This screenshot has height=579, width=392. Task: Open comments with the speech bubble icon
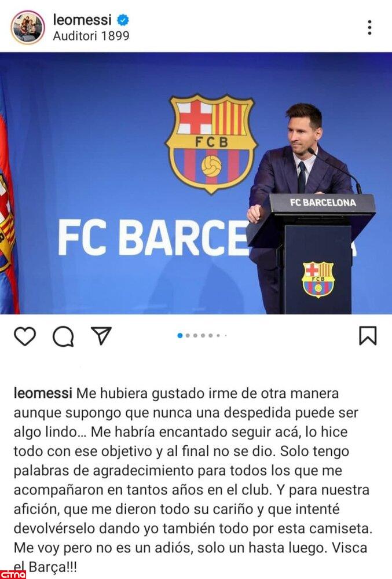tap(63, 336)
